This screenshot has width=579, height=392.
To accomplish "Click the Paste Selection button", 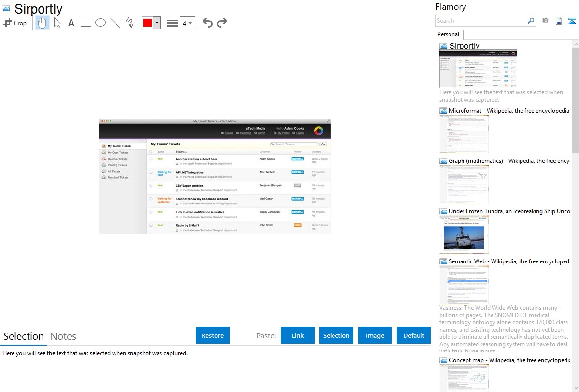I will (x=336, y=335).
